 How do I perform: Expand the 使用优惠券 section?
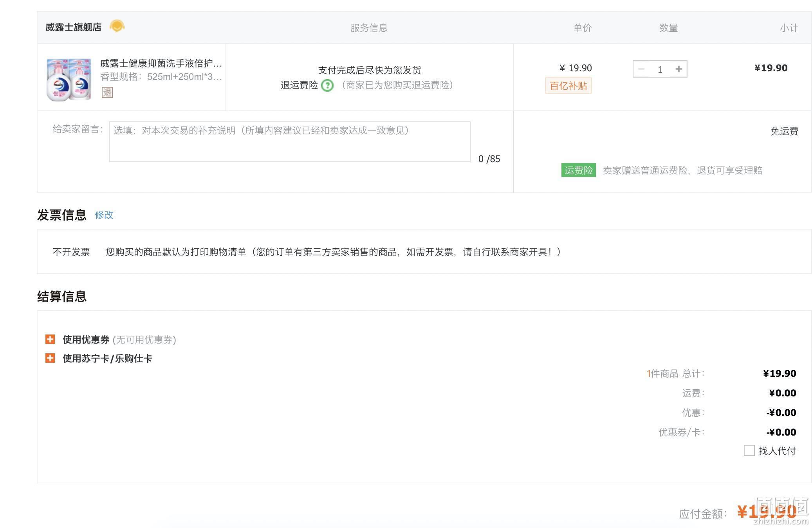tap(50, 339)
